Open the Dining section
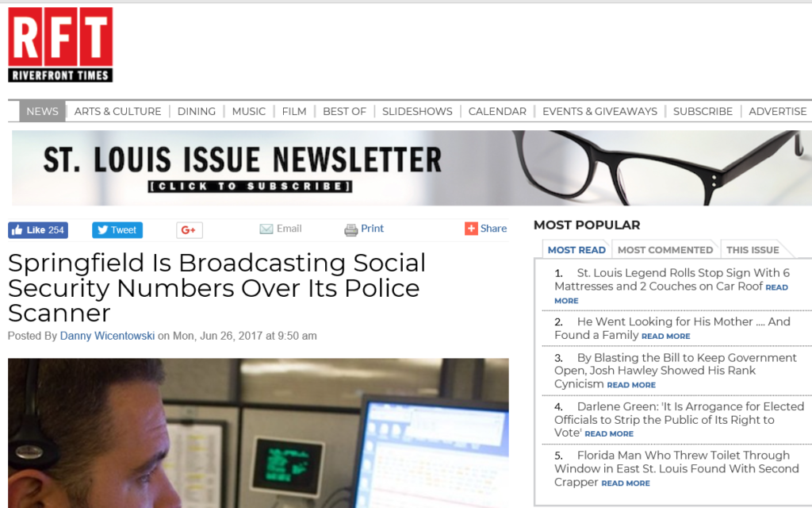The image size is (812, 508). pyautogui.click(x=196, y=111)
